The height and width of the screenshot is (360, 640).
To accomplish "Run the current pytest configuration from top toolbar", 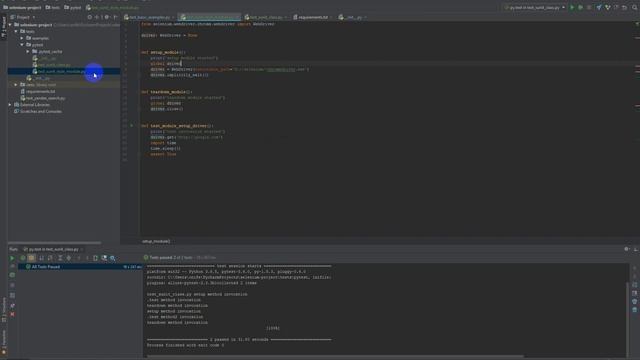I will tap(572, 7).
